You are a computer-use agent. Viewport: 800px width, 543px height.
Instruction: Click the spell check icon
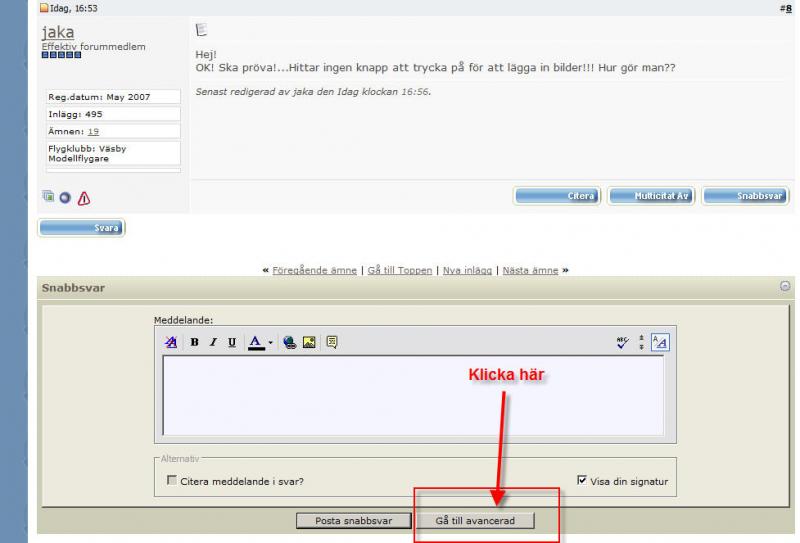622,342
